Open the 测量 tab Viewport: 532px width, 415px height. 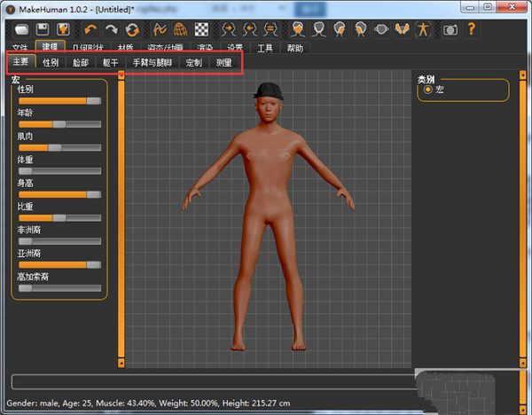coord(223,63)
